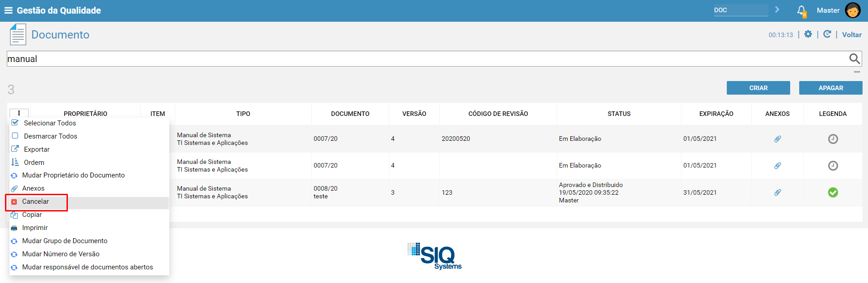Click the CRIAR button
This screenshot has height=283, width=868.
758,88
